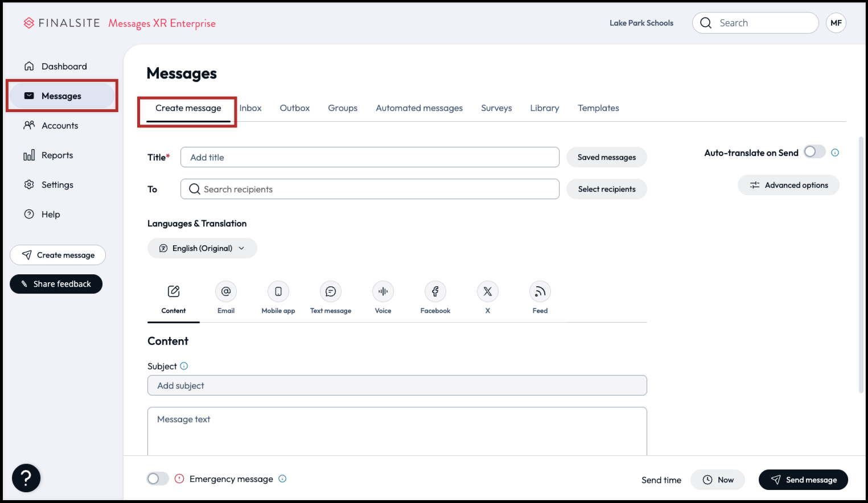This screenshot has height=503, width=868.
Task: Open Saved messages
Action: 606,157
